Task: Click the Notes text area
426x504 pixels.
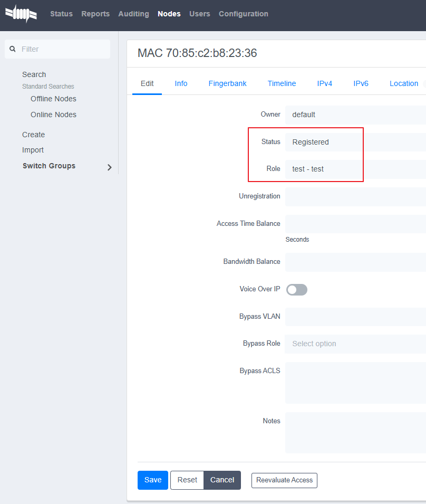Action: [355, 433]
